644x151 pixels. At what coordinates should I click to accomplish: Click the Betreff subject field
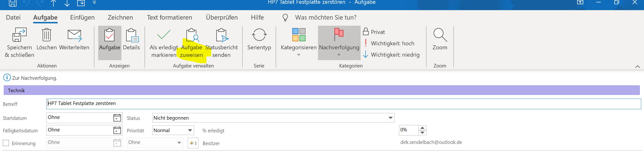pos(343,104)
